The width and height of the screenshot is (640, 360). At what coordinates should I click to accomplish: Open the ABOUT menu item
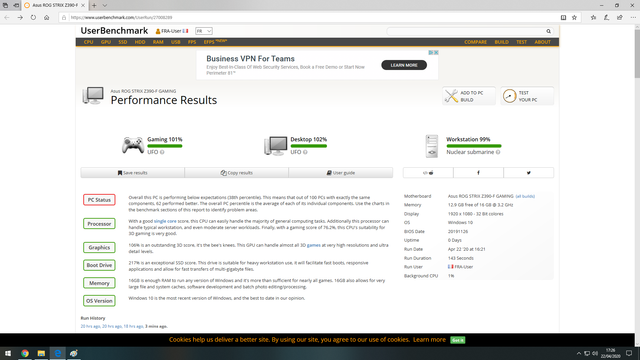pyautogui.click(x=542, y=42)
